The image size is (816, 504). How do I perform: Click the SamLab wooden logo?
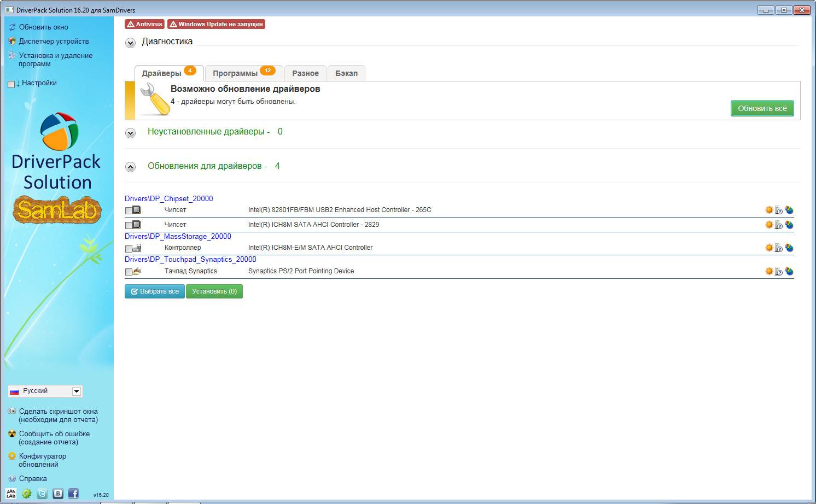pyautogui.click(x=57, y=210)
